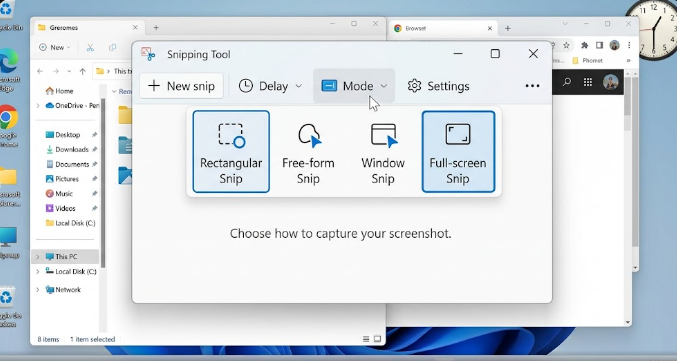This screenshot has width=677, height=361.
Task: Add a new File Explorer tab
Action: [x=156, y=27]
